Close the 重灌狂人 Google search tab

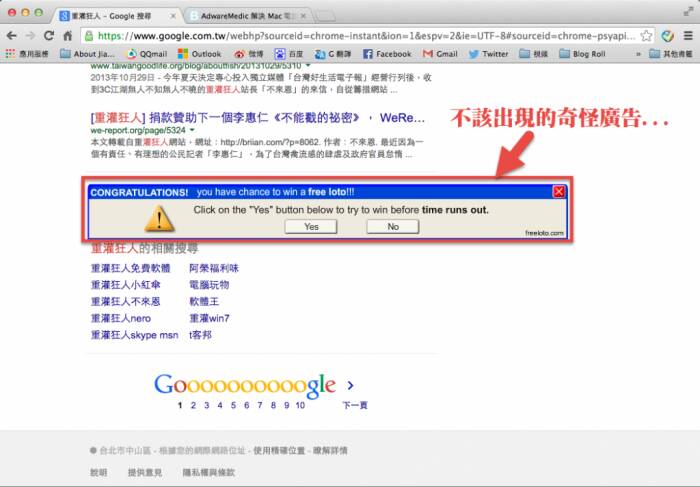click(x=173, y=16)
